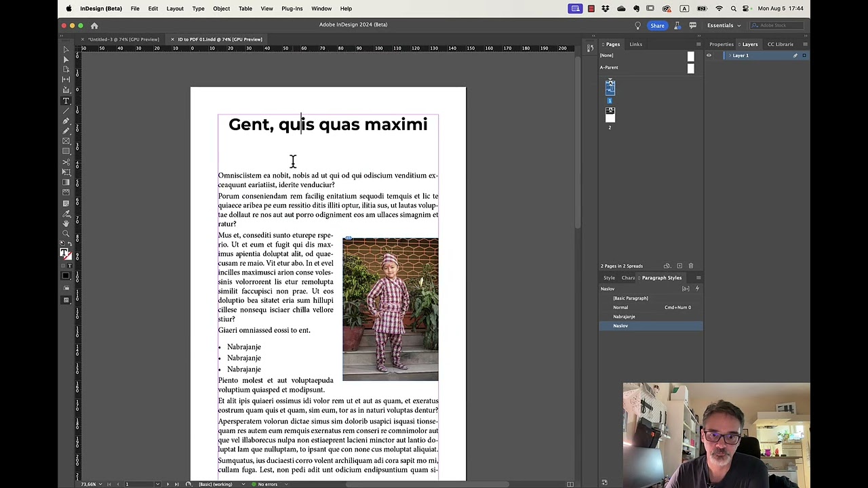Open the Paragraph Styles tab
The image size is (868, 488).
[661, 278]
